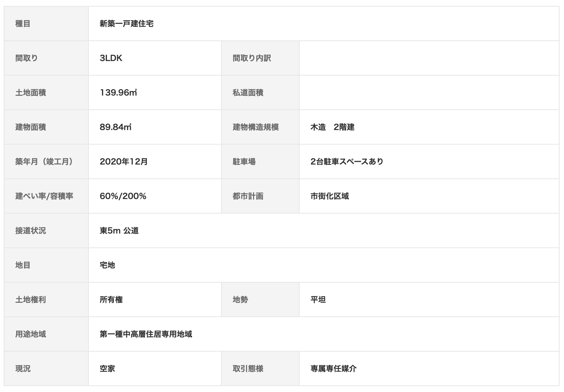Select the 専属専任媒介 transaction type value
This screenshot has height=392, width=564.
[333, 369]
